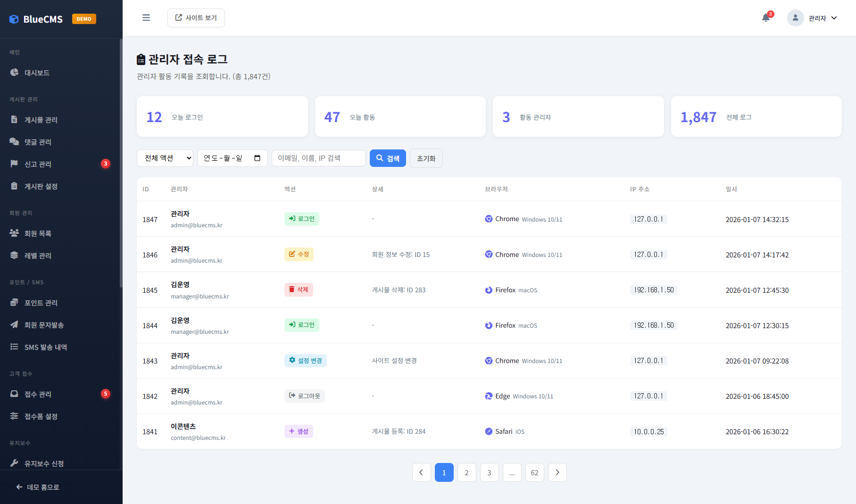Open the calendar picker icon in date field
The width and height of the screenshot is (856, 504).
257,158
